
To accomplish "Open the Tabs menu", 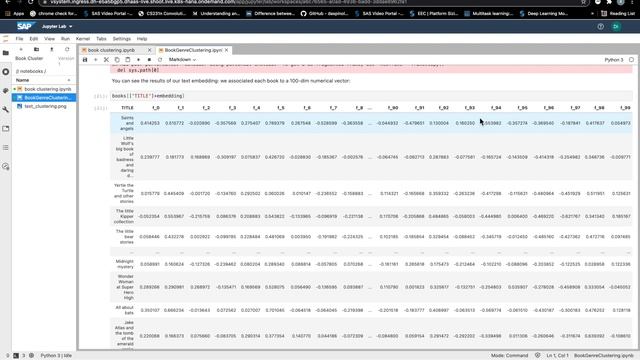I will [101, 39].
